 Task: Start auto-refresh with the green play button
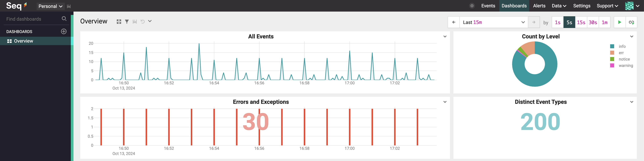[x=620, y=22]
